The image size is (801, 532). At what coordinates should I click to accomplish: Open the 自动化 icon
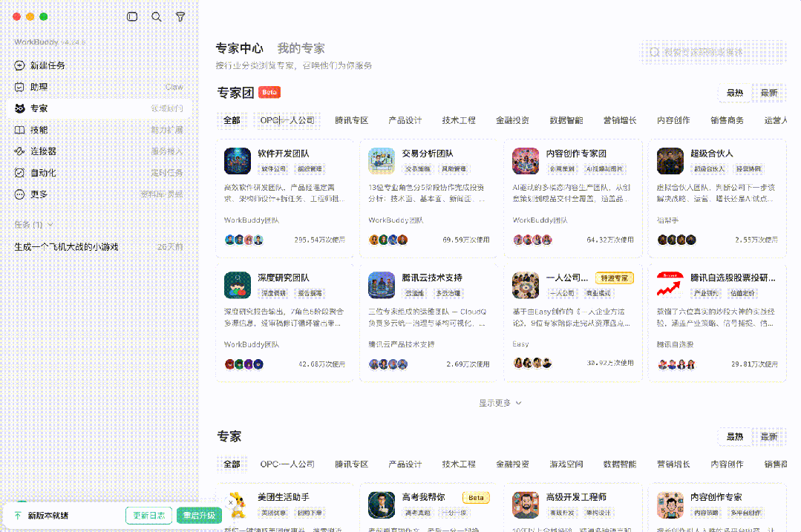[19, 173]
